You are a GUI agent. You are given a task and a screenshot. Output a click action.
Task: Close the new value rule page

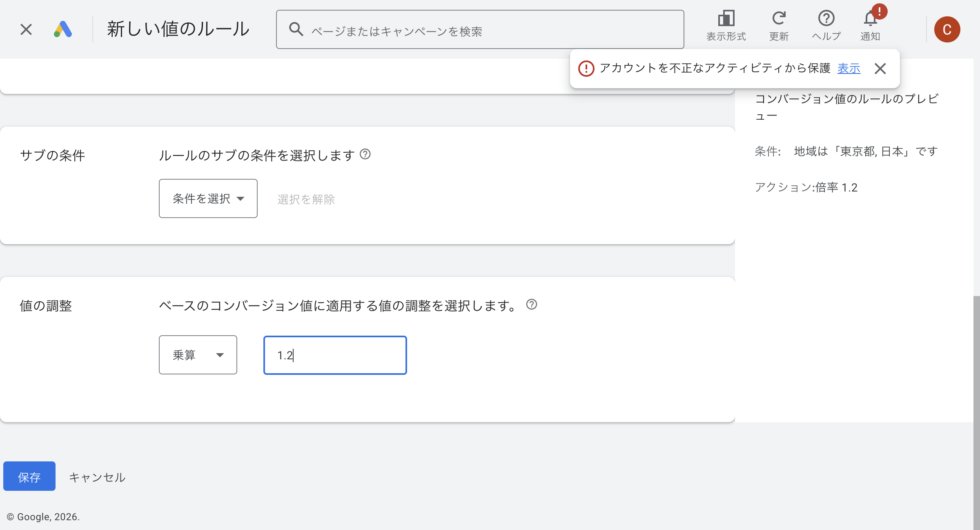26,29
